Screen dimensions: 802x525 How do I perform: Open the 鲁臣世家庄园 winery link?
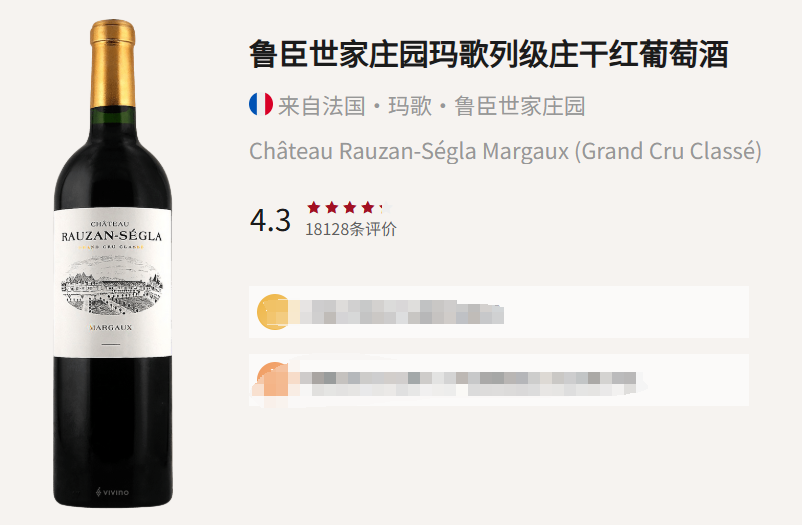(520, 106)
